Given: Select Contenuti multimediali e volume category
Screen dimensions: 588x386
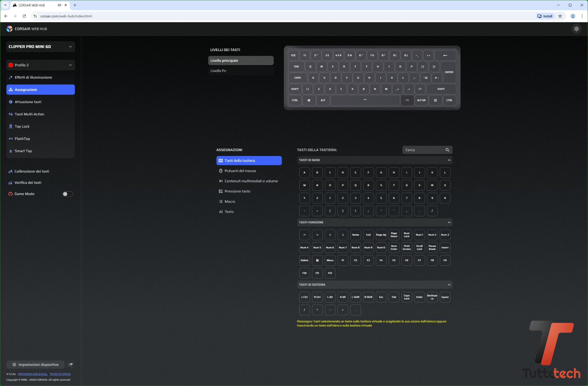Looking at the screenshot, I should coord(249,181).
